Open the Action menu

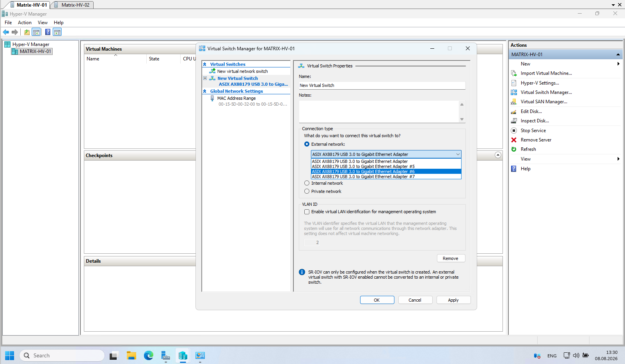pyautogui.click(x=25, y=23)
